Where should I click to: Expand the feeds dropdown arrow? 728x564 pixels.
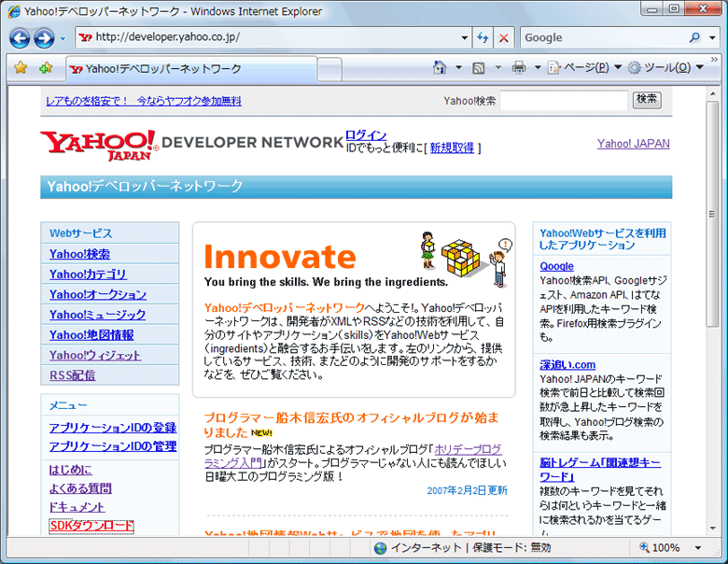pos(498,68)
